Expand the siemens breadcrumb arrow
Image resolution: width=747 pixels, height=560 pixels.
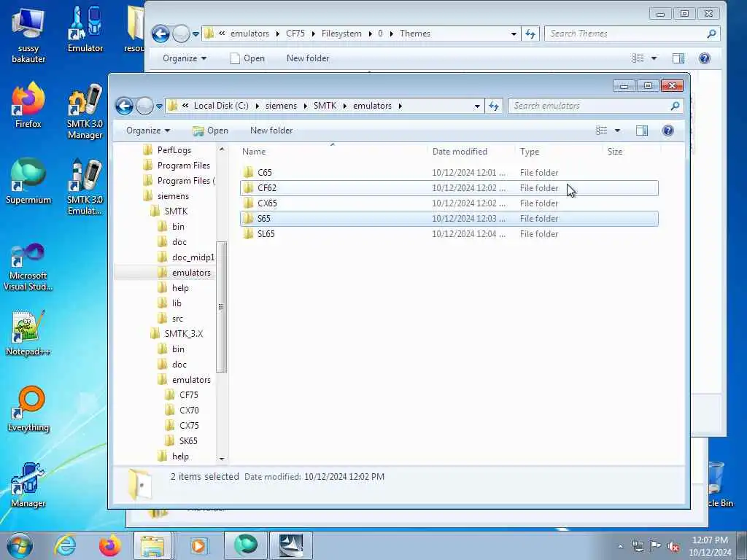305,106
